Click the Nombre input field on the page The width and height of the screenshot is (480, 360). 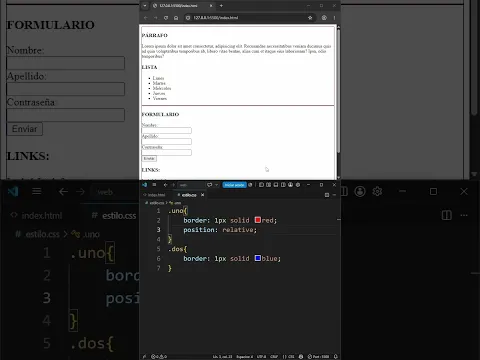pyautogui.click(x=167, y=130)
